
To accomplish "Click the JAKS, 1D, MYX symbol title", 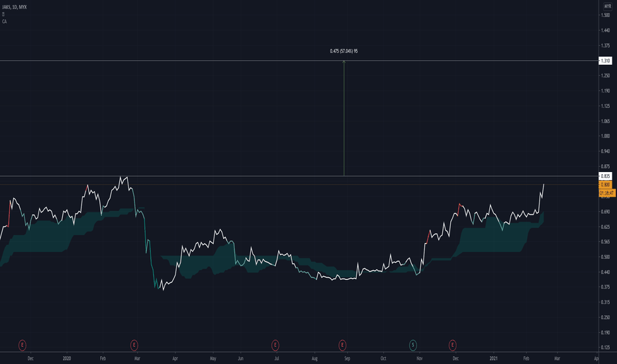I will click(x=15, y=7).
